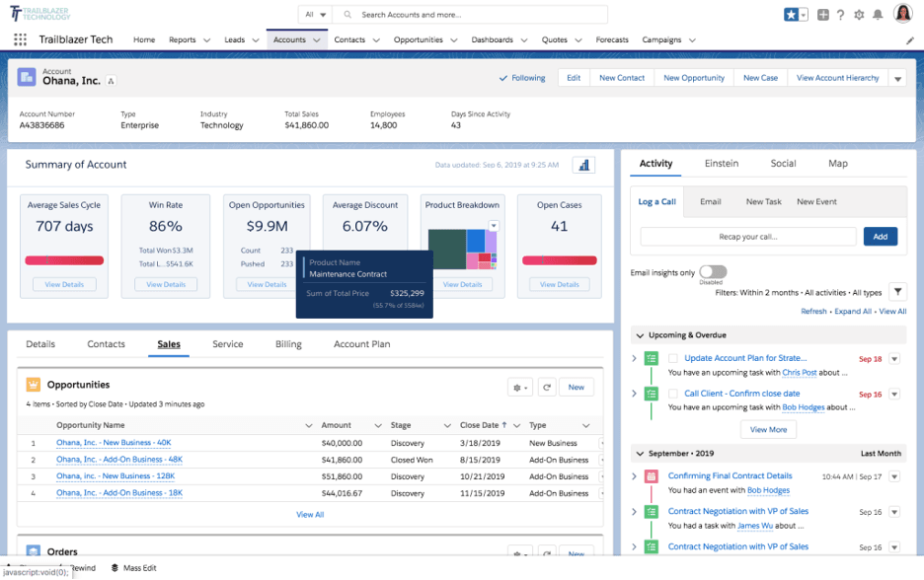Click the notifications bell icon
Image resolution: width=924 pixels, height=580 pixels.
pos(880,15)
